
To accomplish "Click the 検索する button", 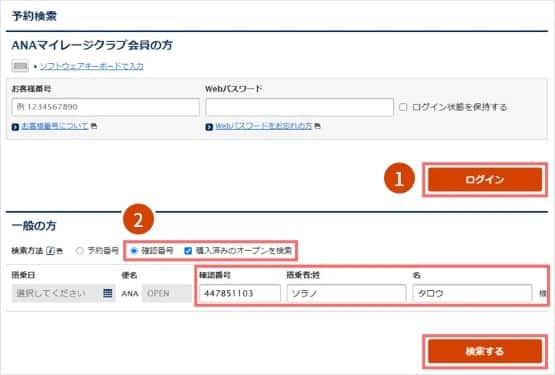I will tap(485, 351).
